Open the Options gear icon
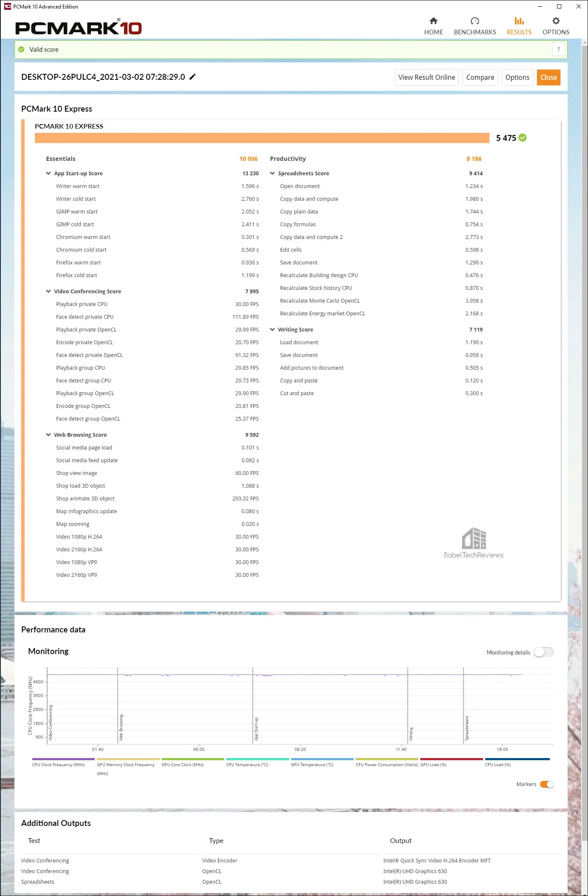Screen dimensions: 588x896 click(x=556, y=21)
